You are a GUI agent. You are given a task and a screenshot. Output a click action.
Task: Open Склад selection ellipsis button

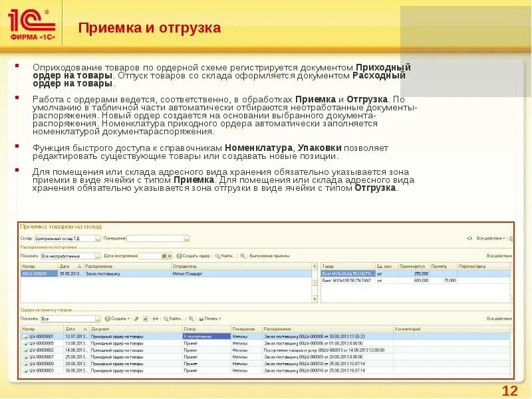(98, 239)
